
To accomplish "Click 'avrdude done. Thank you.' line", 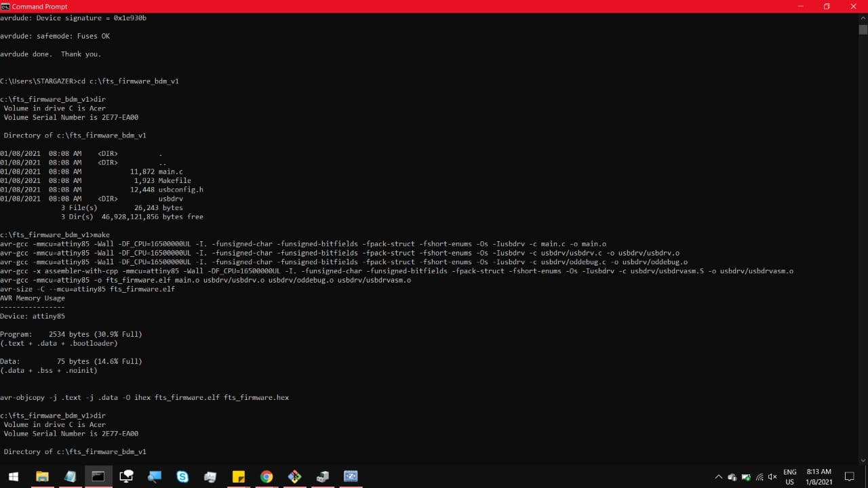I will tap(51, 54).
